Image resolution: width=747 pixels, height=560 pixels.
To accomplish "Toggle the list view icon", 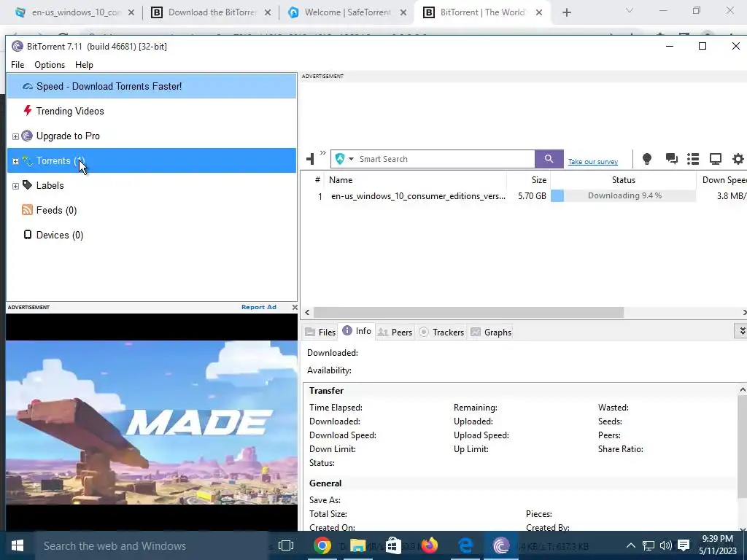I will click(693, 158).
